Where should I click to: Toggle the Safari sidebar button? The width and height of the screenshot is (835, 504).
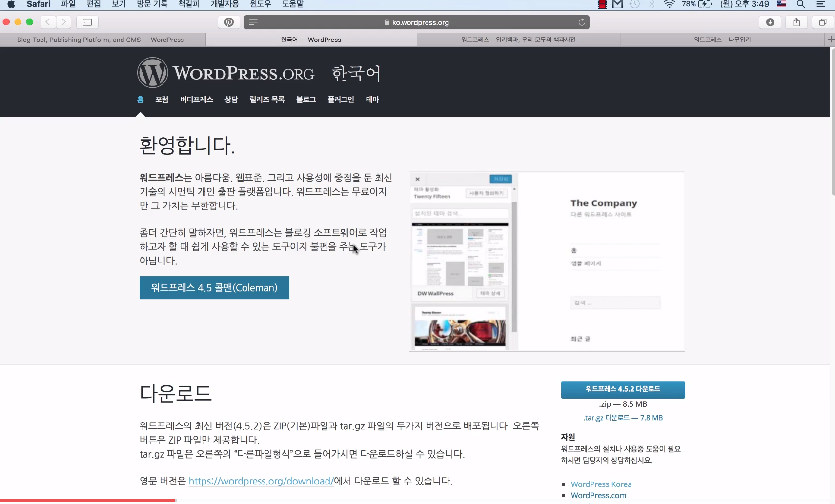(x=87, y=22)
